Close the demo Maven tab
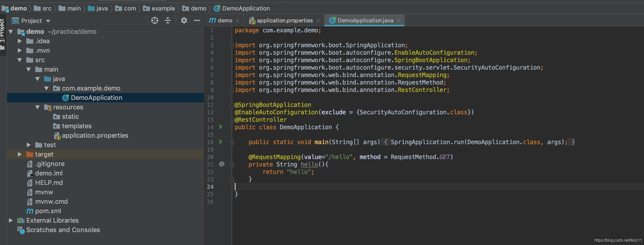Screen dimensions: 644x245 tap(237, 21)
